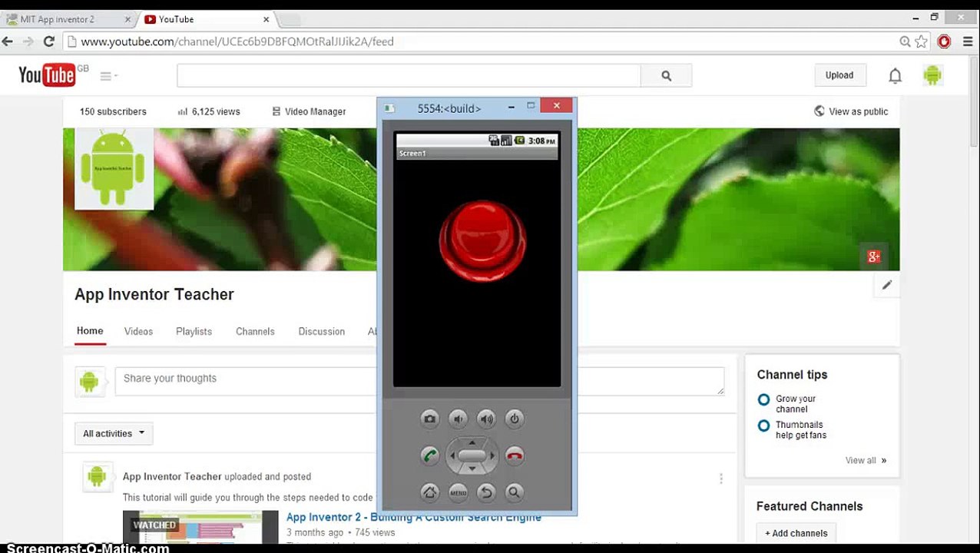
Task: Select the Channels tab
Action: click(255, 331)
